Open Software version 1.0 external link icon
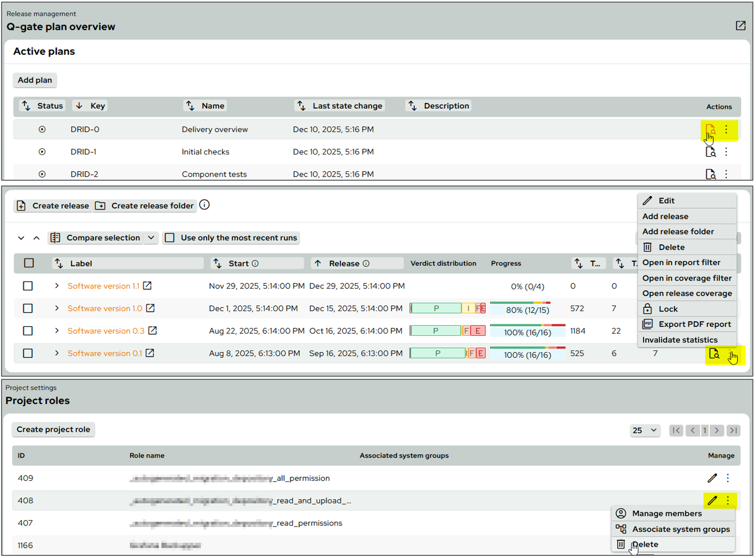This screenshot has width=756, height=558. 150,308
